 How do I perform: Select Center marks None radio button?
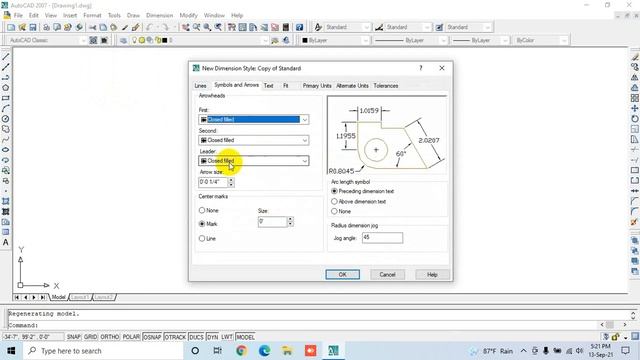point(202,211)
